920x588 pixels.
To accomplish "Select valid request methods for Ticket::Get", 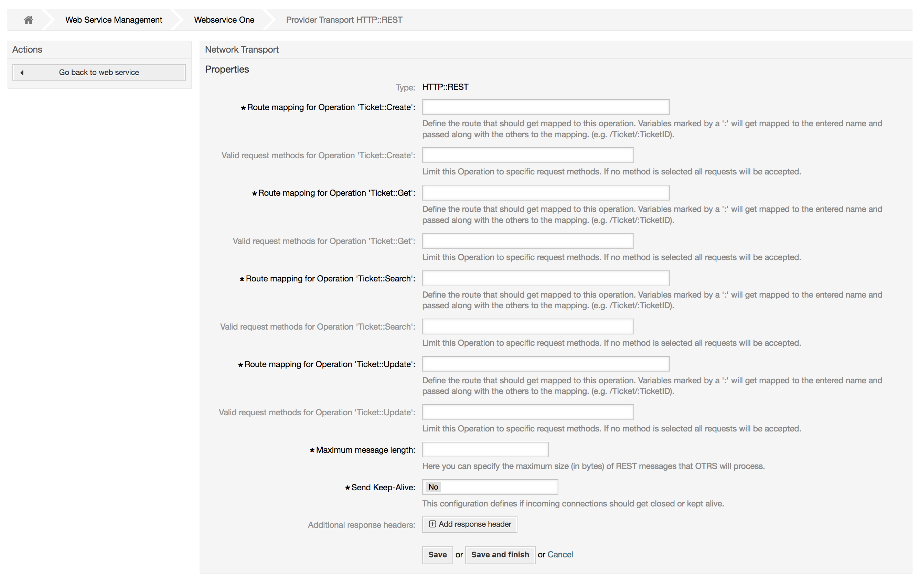I will click(x=526, y=240).
